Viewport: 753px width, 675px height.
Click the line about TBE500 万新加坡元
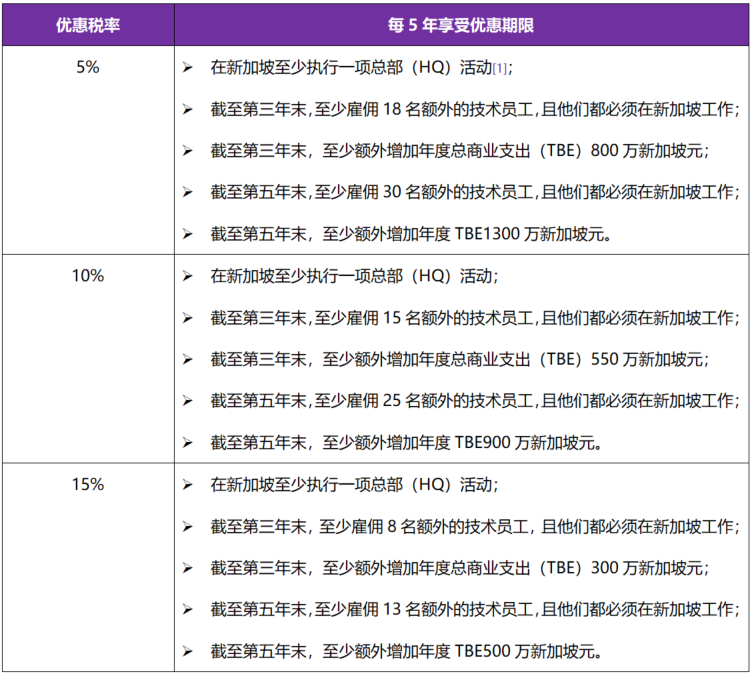(406, 651)
